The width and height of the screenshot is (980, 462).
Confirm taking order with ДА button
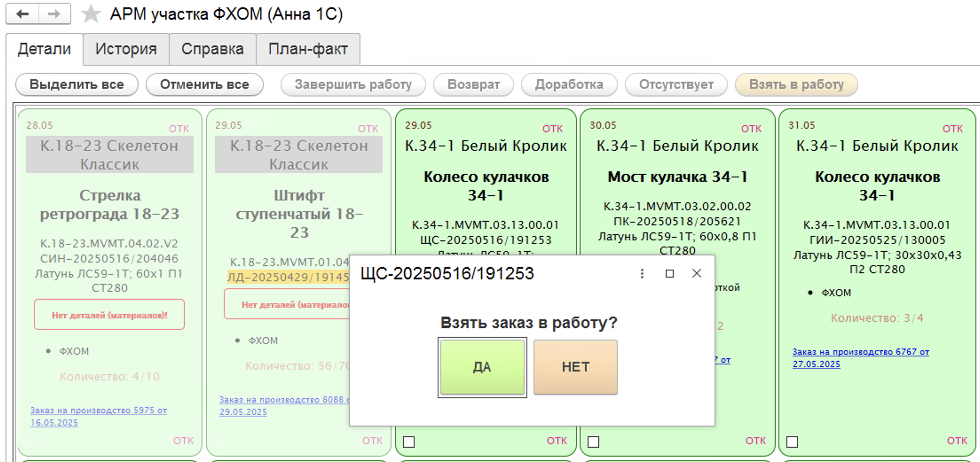tap(482, 367)
